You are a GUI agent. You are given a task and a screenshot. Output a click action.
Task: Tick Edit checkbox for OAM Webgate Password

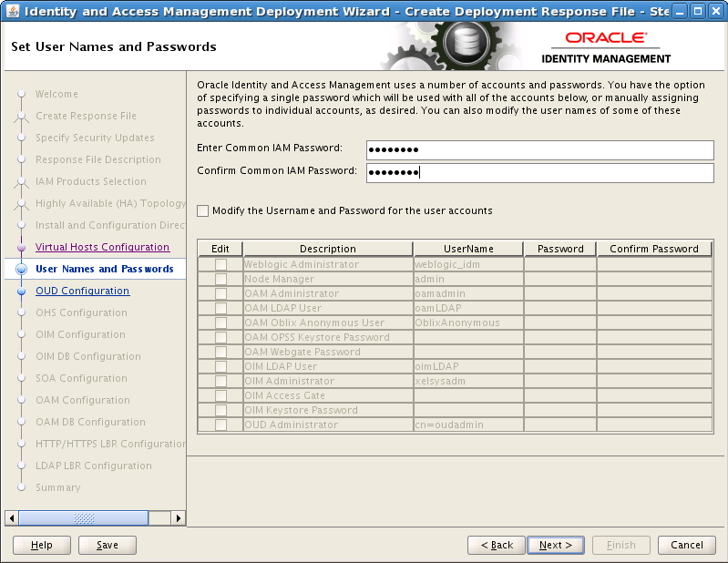[x=220, y=352]
